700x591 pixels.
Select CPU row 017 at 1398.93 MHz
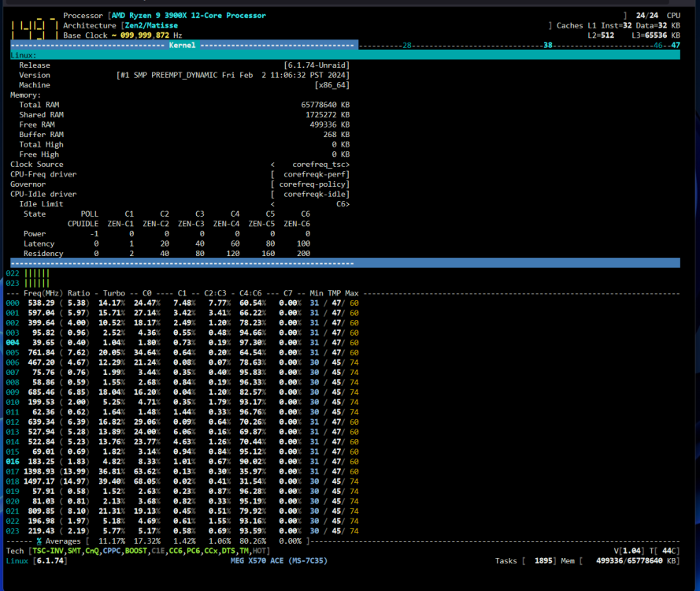coord(183,472)
